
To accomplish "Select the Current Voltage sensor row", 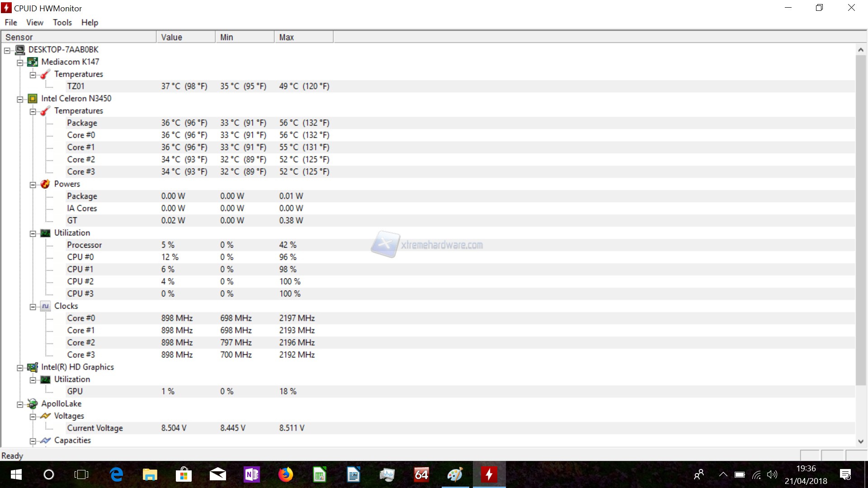I will click(x=95, y=428).
